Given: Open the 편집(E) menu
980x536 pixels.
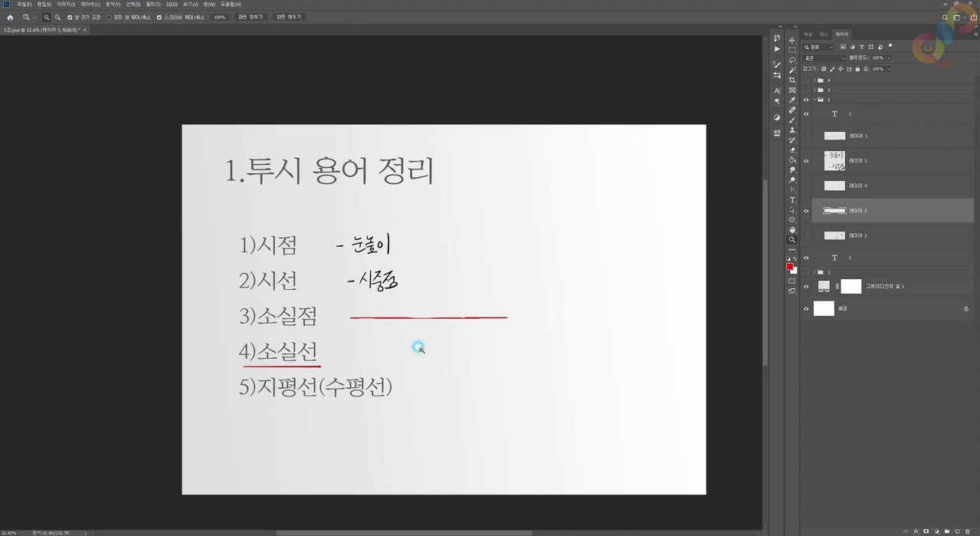Looking at the screenshot, I should pos(44,4).
